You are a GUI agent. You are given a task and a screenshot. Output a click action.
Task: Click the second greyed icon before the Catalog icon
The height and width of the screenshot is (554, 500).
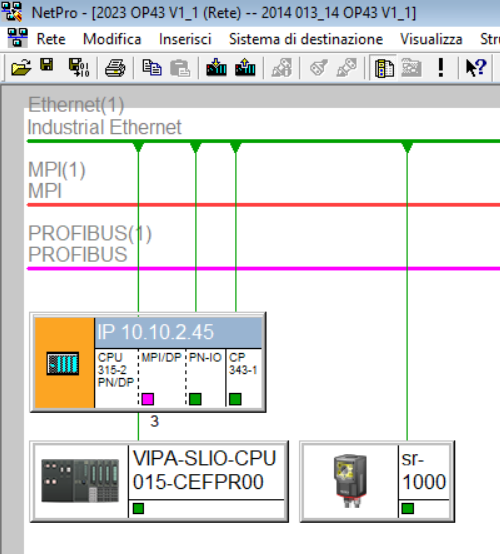tap(347, 67)
